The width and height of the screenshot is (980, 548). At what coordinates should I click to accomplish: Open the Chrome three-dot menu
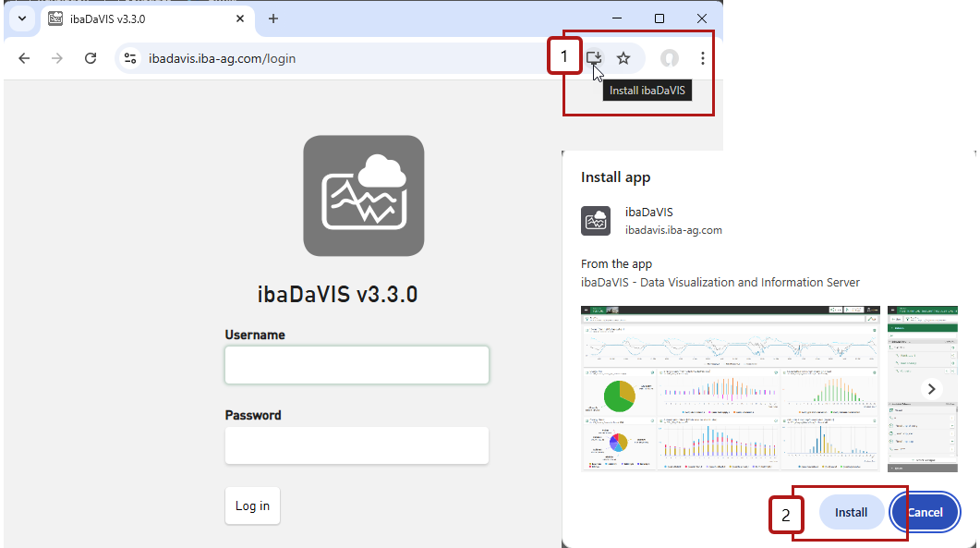[x=703, y=58]
